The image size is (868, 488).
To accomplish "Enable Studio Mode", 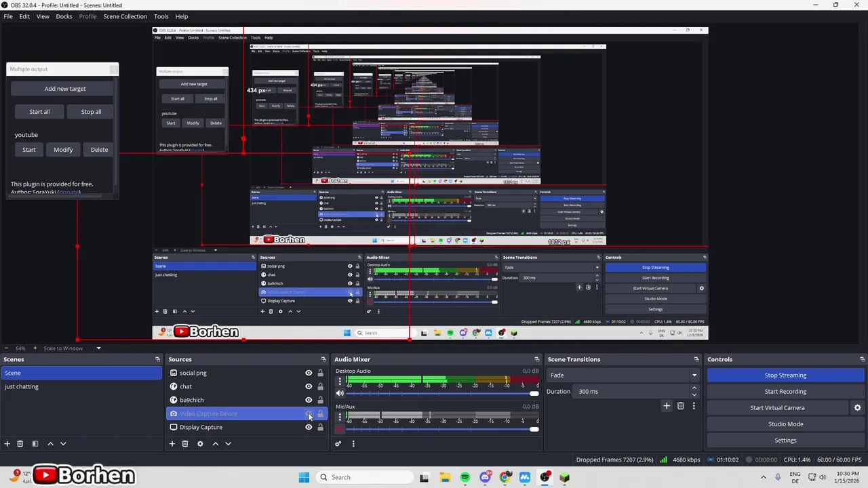I will [785, 424].
